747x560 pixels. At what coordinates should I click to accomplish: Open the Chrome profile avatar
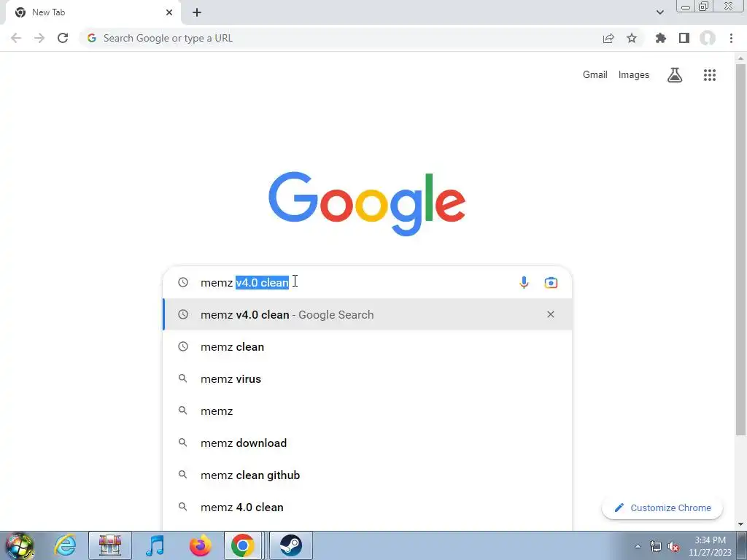pyautogui.click(x=708, y=38)
